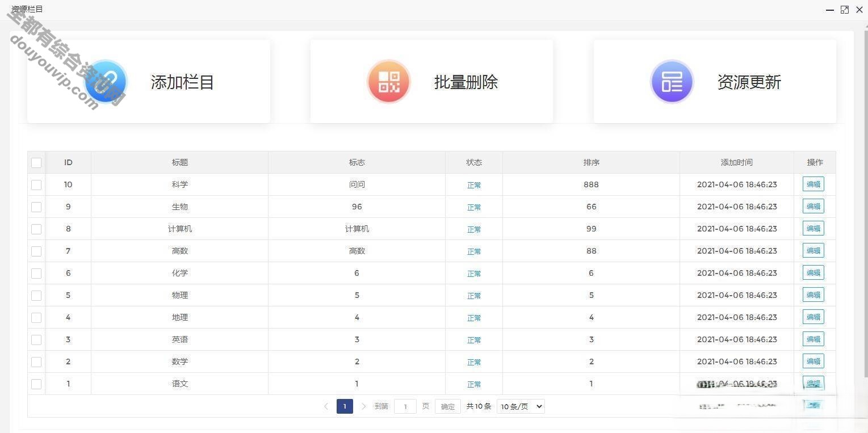
Task: Click the 正常 status in the 科学 row
Action: pos(474,185)
